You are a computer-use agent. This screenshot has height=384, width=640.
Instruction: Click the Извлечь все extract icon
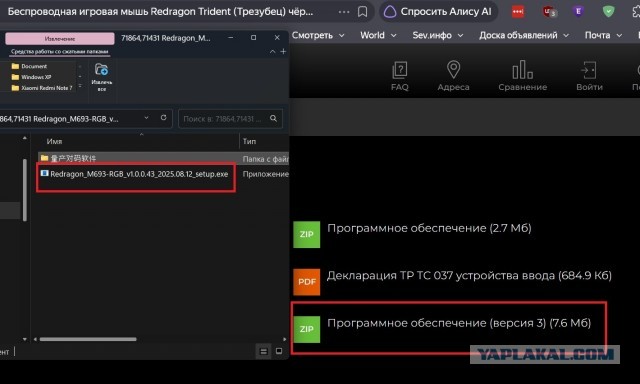pyautogui.click(x=102, y=77)
